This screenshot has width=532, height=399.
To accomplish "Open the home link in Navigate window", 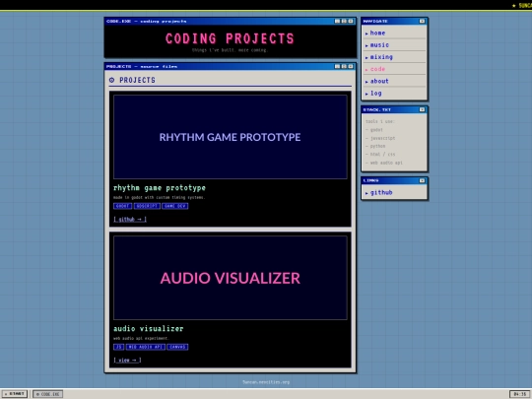I will (377, 33).
